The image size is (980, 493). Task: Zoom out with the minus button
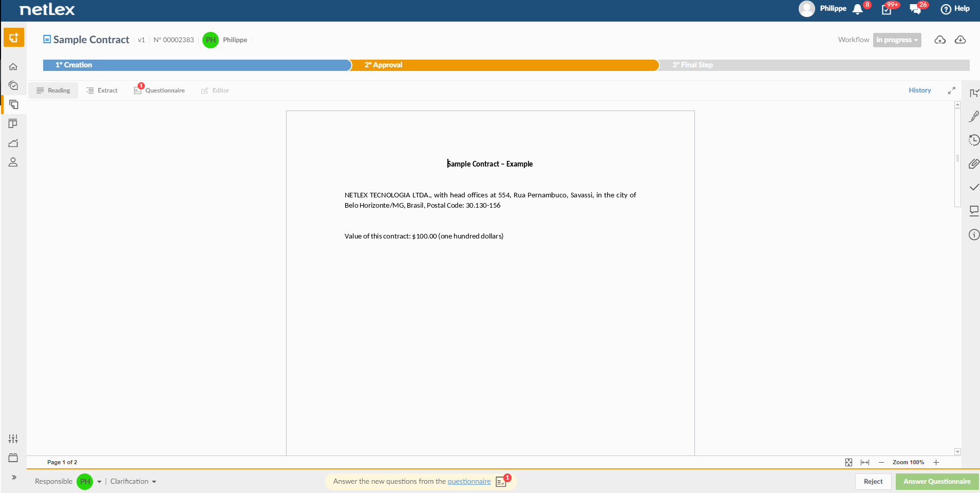(x=881, y=463)
